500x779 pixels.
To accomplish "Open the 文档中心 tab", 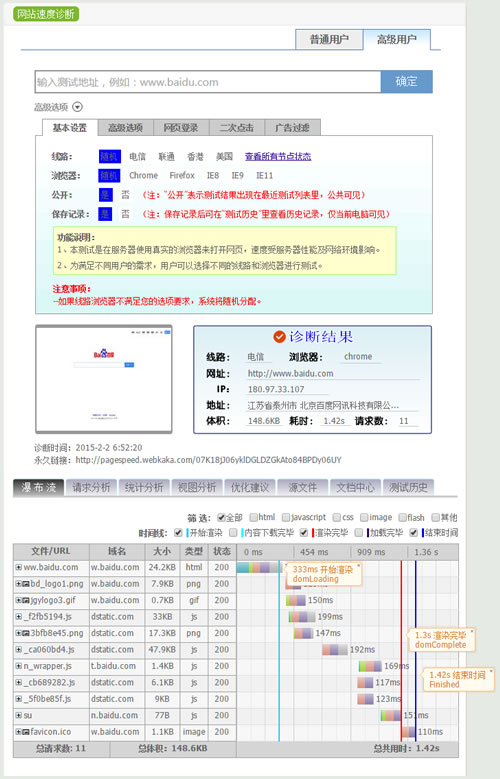I will (x=355, y=487).
